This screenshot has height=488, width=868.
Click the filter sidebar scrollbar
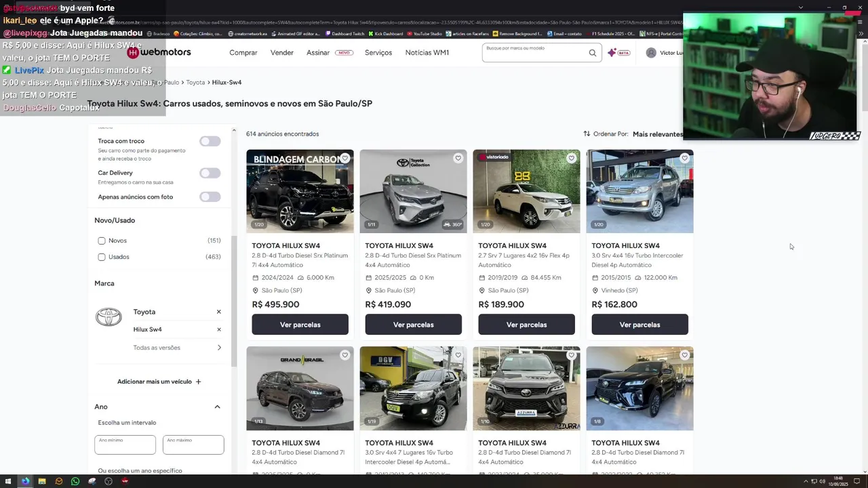click(234, 302)
